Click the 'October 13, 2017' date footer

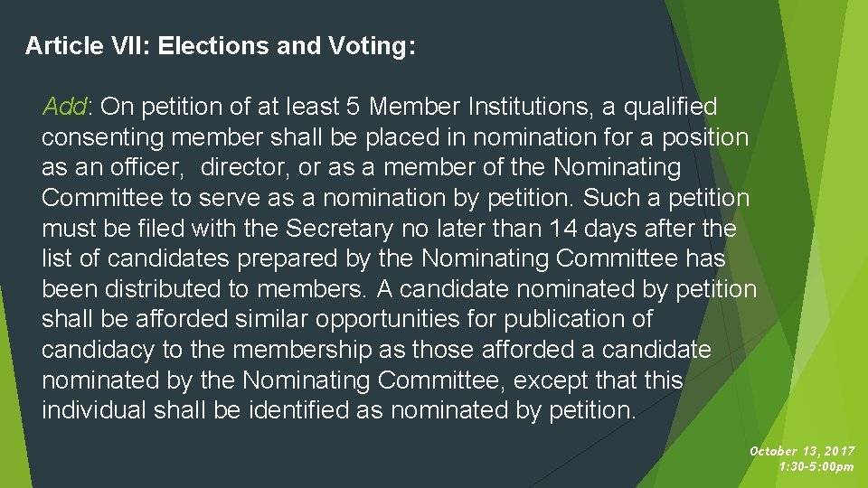(802, 451)
